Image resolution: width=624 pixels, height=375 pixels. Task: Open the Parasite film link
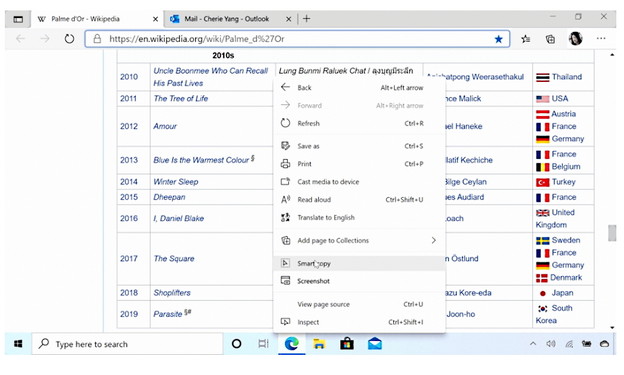click(x=168, y=314)
